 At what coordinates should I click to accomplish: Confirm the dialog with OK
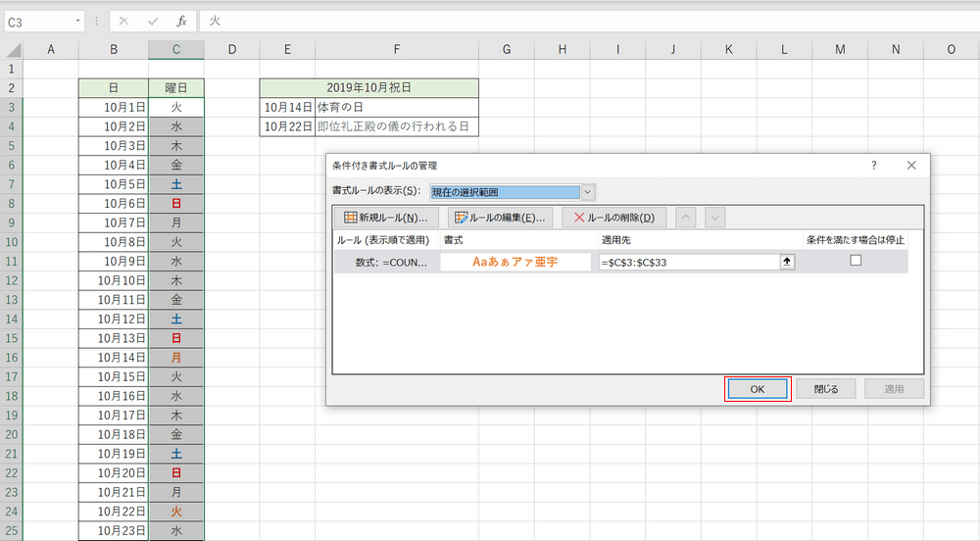(x=757, y=389)
